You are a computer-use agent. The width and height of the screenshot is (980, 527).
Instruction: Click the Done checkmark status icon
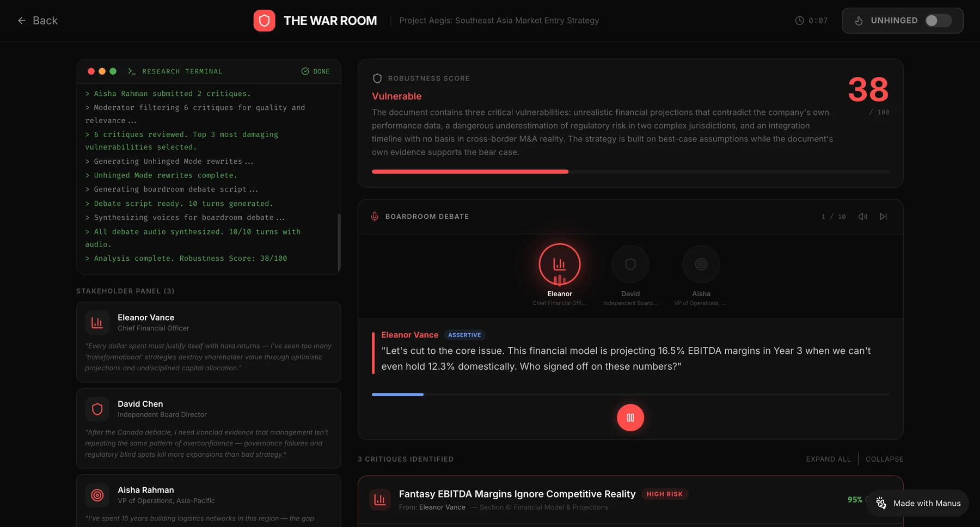[x=305, y=71]
